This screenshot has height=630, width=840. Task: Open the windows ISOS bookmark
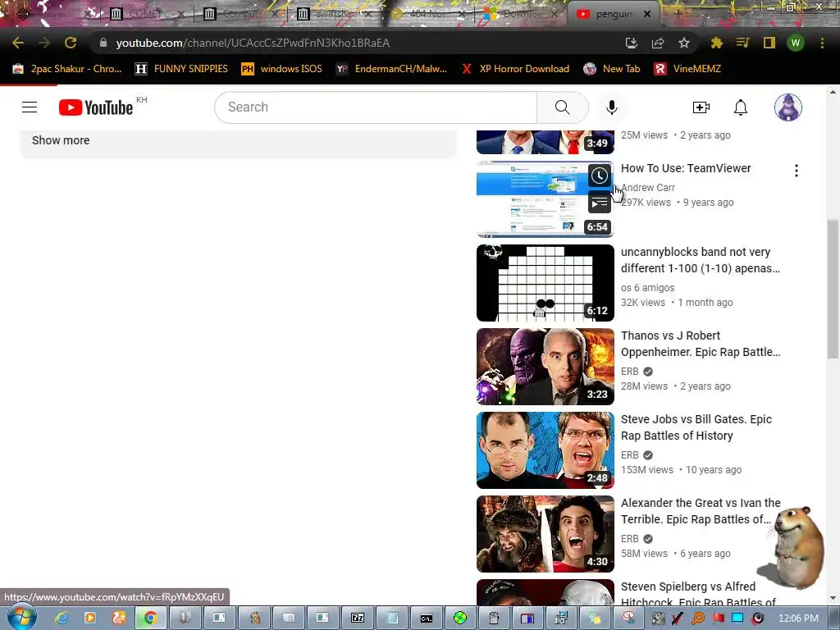pos(282,69)
